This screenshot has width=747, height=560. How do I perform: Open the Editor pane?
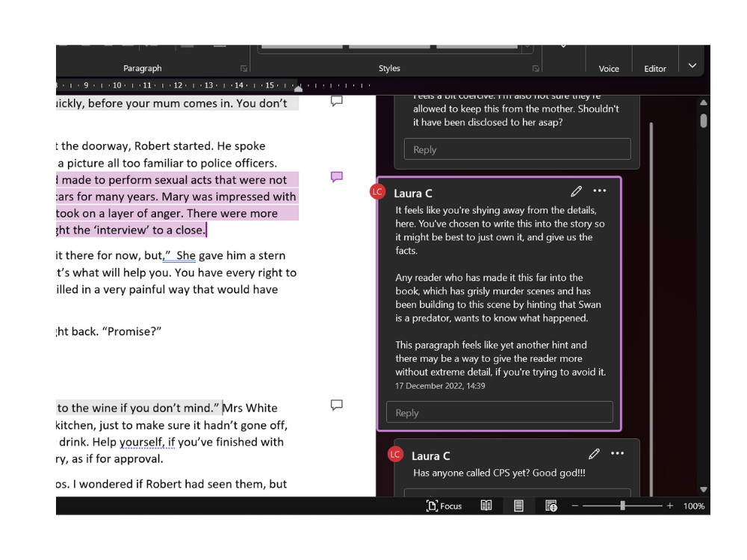tap(655, 69)
